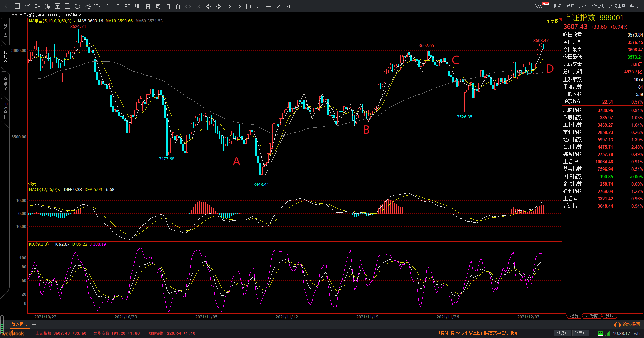Viewport: 644px width, 338px height.
Task: Expand the KDJ(9,3,3) parameters dropdown
Action: (x=51, y=245)
